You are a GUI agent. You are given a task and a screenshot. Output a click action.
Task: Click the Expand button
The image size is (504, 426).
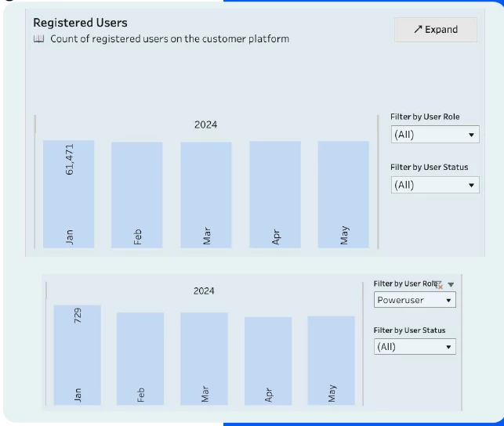click(x=435, y=30)
